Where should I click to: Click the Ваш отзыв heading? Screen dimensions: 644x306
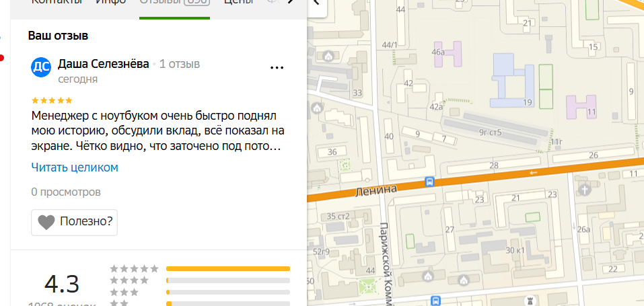click(58, 36)
